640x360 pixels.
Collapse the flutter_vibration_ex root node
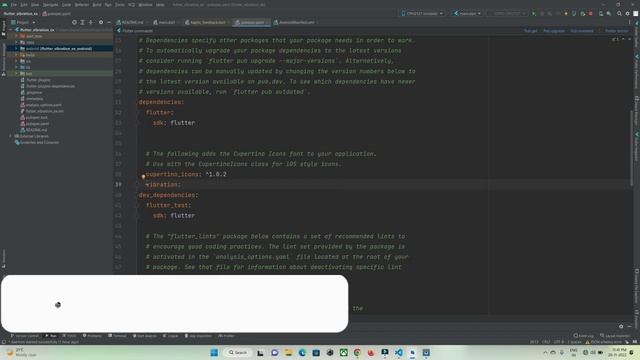10,30
